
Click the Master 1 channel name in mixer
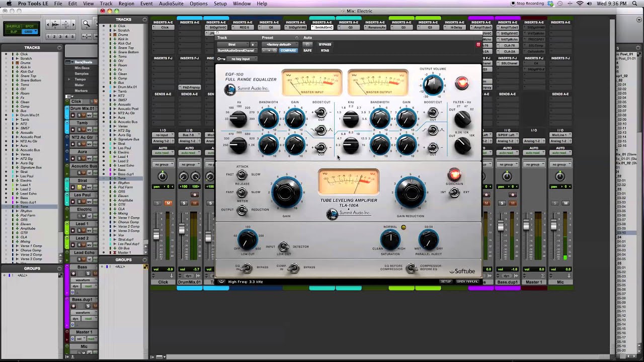point(534,282)
